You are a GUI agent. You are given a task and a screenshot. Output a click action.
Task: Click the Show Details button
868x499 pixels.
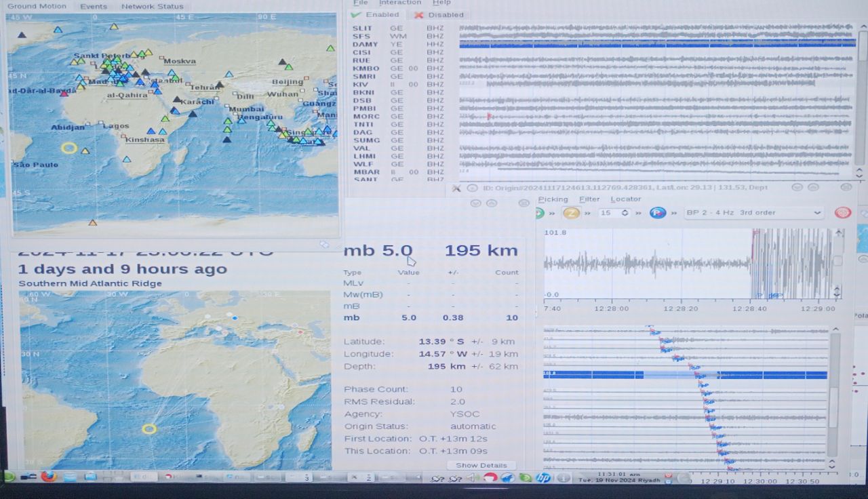481,466
